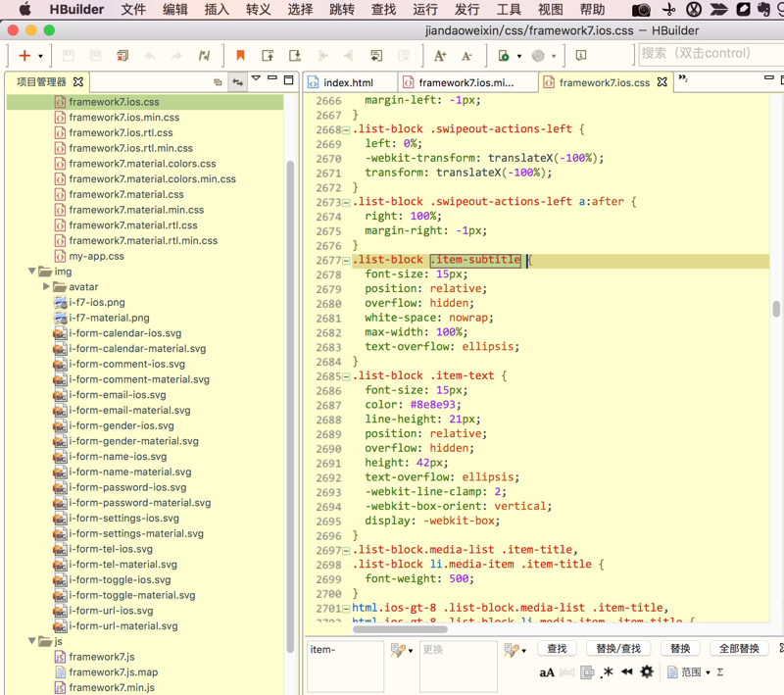784x695 pixels.
Task: Click the new file plus icon
Action: 24,56
